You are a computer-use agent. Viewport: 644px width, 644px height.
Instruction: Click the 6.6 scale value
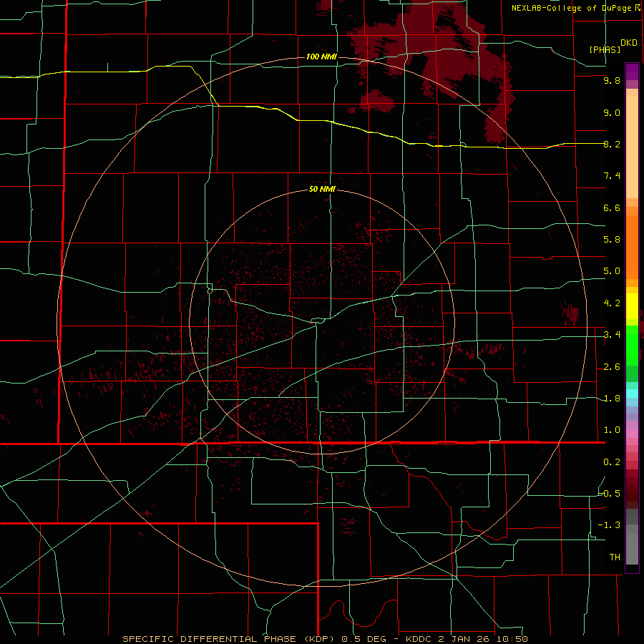pos(612,208)
